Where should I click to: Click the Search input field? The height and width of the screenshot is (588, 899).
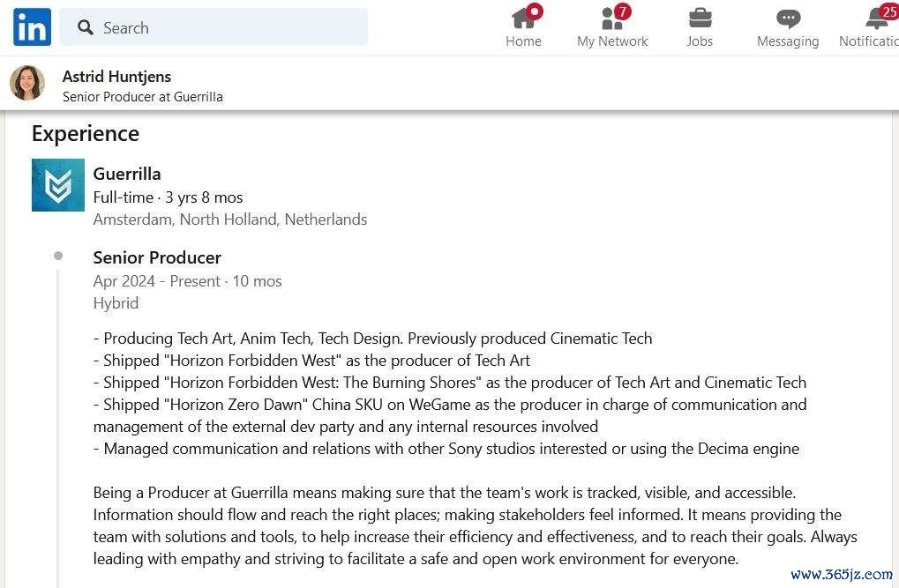click(x=214, y=27)
